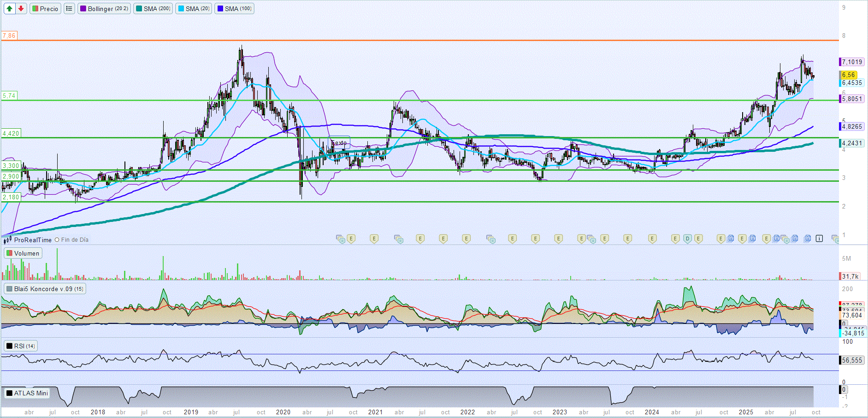Click the SMA (100) indicator label
Viewport: 868px width, 418px height.
pos(235,9)
